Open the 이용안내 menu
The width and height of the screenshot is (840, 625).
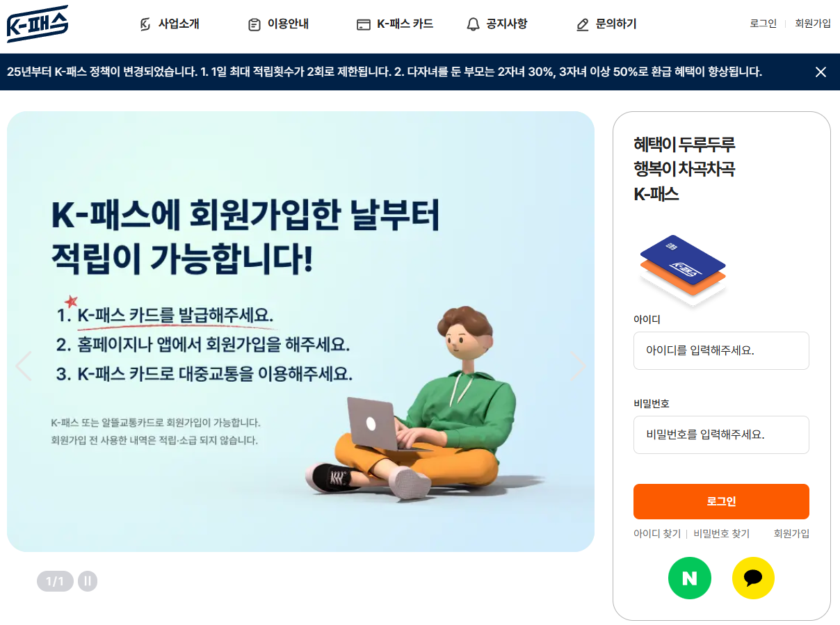(x=288, y=24)
